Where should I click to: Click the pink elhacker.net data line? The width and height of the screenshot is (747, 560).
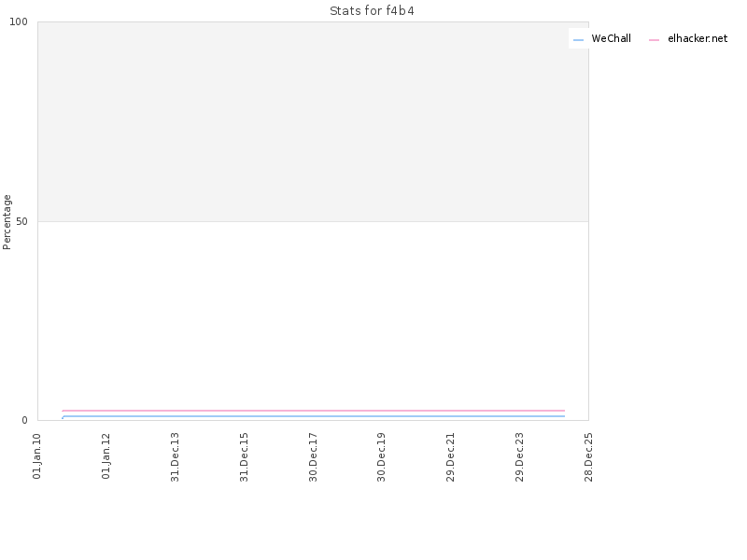pyautogui.click(x=314, y=411)
